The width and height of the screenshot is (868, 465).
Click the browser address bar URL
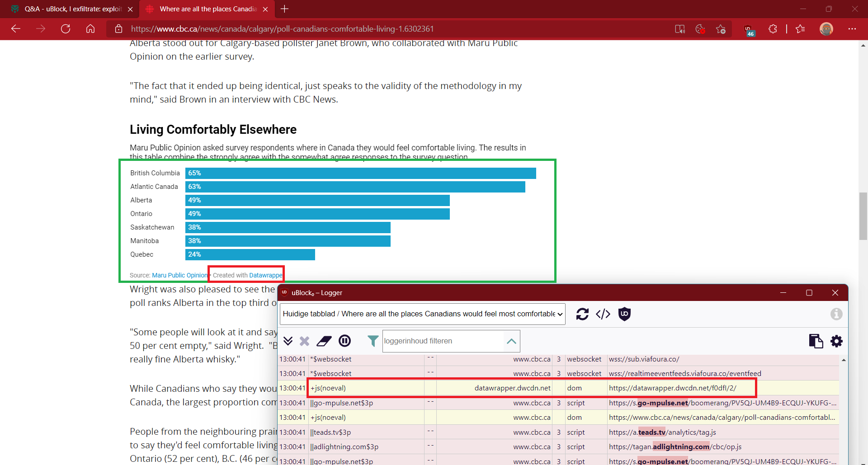click(x=283, y=29)
